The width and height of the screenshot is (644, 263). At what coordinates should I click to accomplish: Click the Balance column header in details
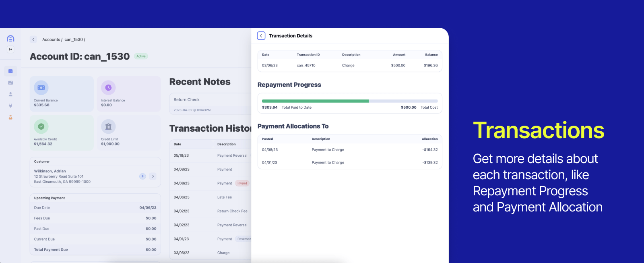tap(431, 55)
